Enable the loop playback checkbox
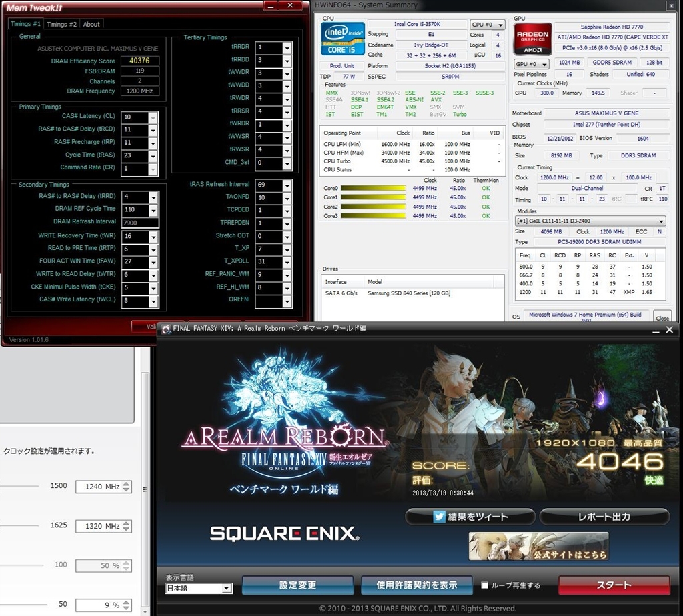The height and width of the screenshot is (616, 683). coord(485,585)
